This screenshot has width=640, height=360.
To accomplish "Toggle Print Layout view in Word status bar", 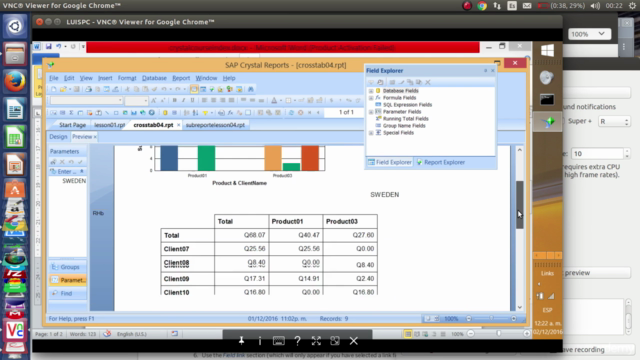I will [408, 334].
